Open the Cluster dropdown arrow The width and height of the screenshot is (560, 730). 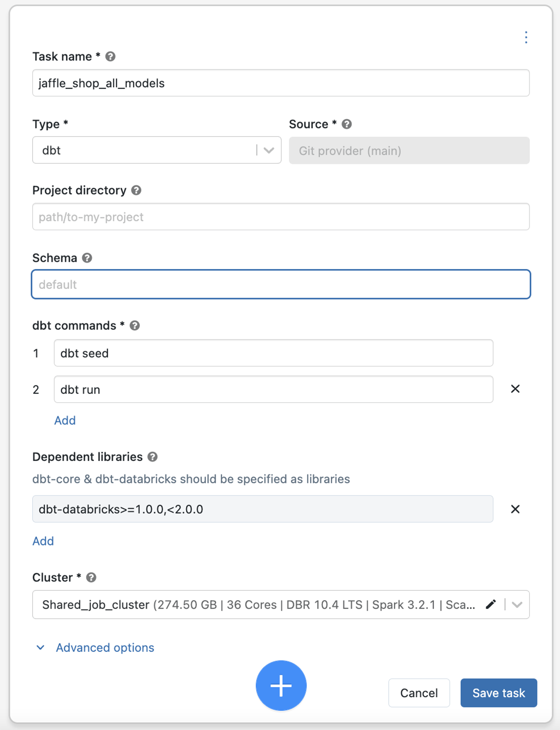(517, 605)
